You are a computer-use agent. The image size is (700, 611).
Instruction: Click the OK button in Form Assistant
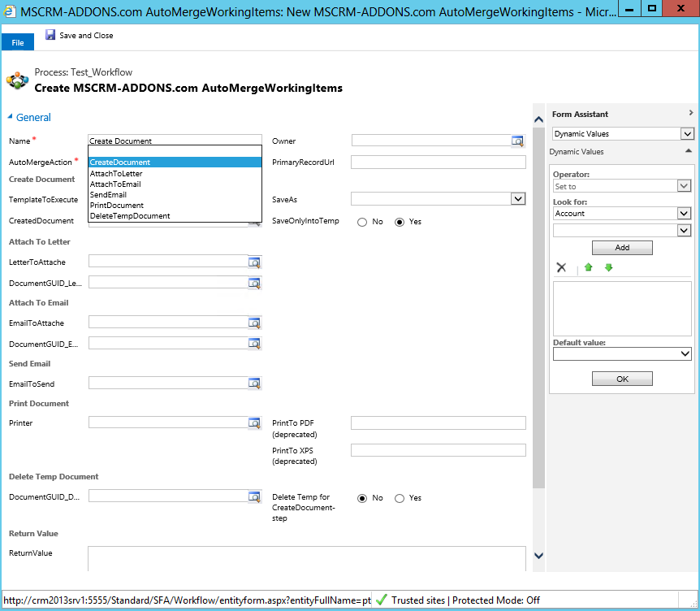[x=622, y=379]
